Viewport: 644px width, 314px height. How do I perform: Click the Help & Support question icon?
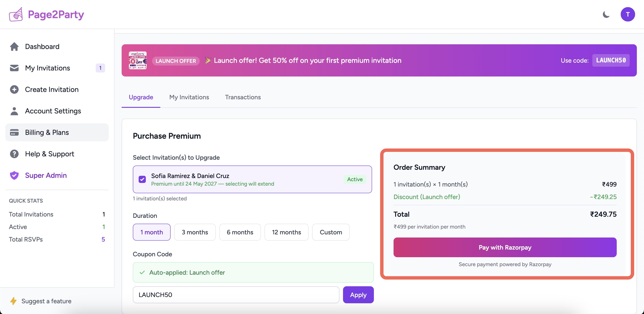coord(14,154)
